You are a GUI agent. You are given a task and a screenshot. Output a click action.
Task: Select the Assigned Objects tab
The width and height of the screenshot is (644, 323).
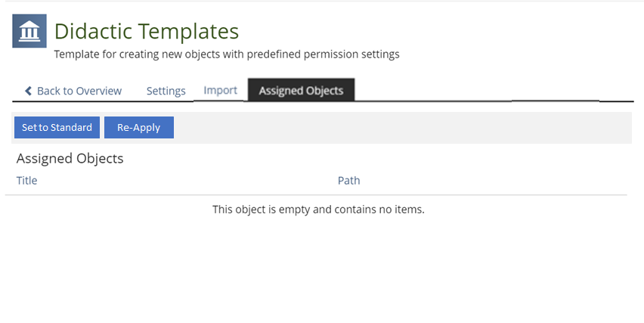pos(301,91)
